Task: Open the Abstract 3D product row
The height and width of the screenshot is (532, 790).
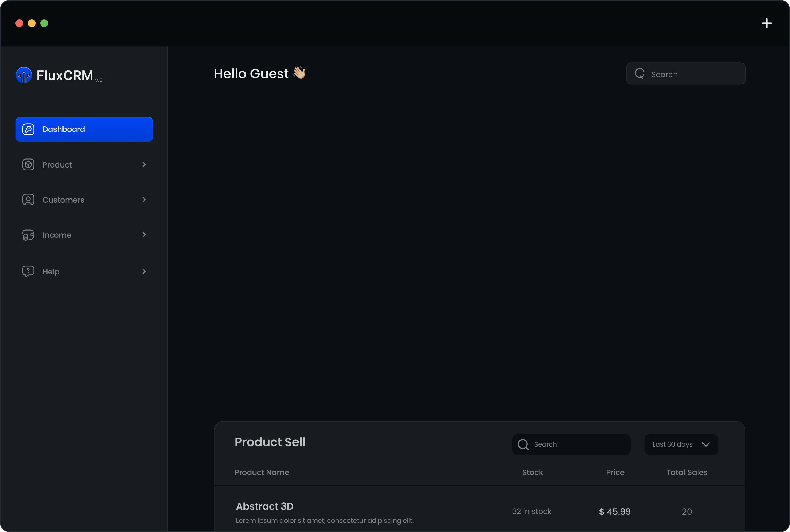Action: coord(265,506)
